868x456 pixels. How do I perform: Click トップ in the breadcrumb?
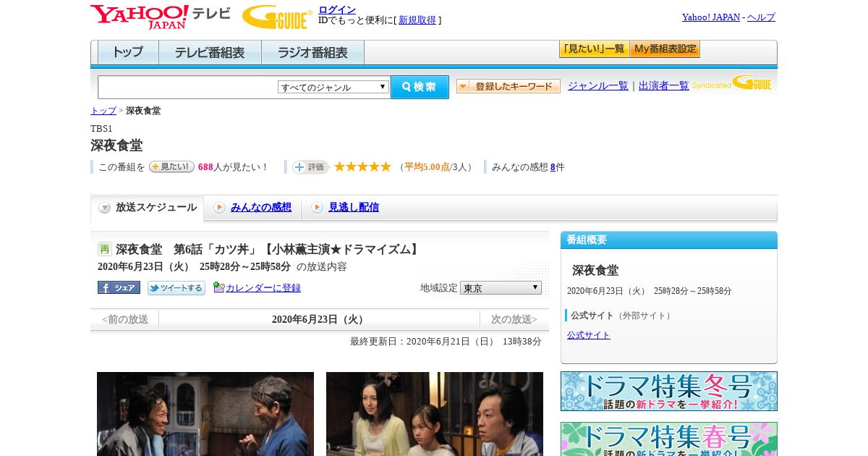[x=103, y=111]
